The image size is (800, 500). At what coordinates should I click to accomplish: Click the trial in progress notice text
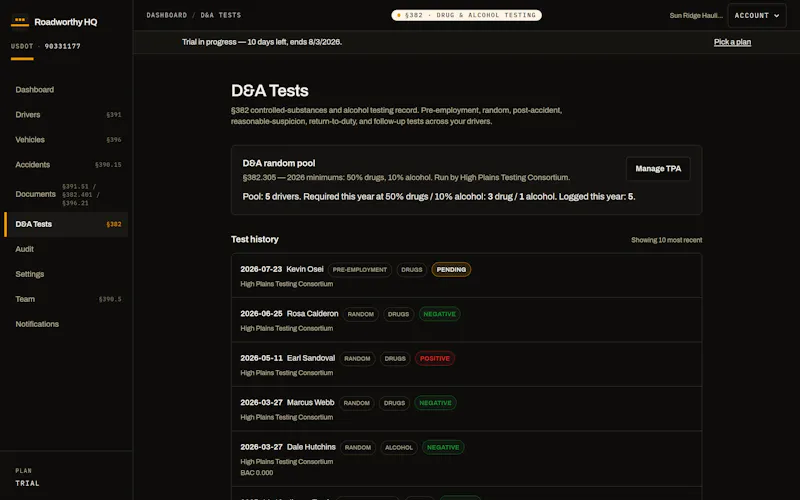tap(262, 42)
